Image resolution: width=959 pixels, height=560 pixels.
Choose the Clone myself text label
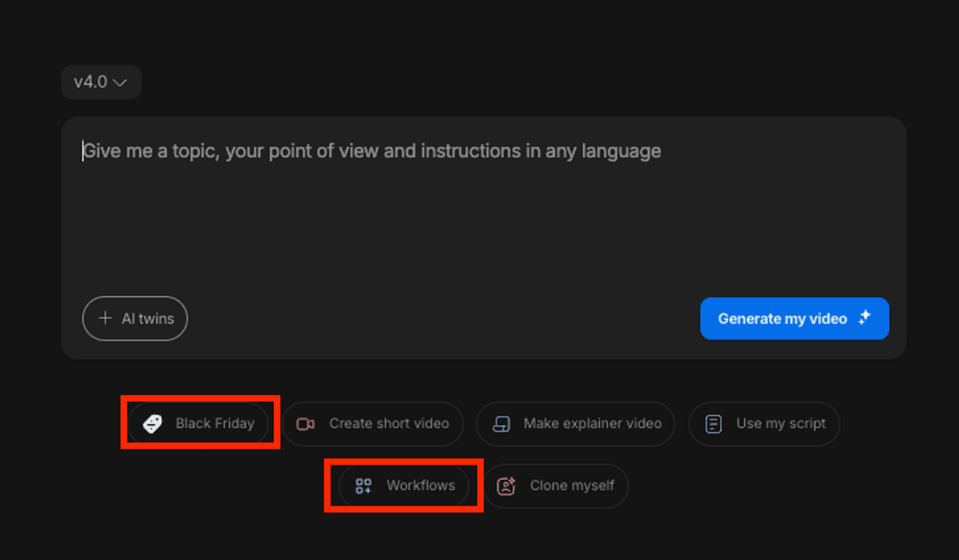click(x=572, y=485)
